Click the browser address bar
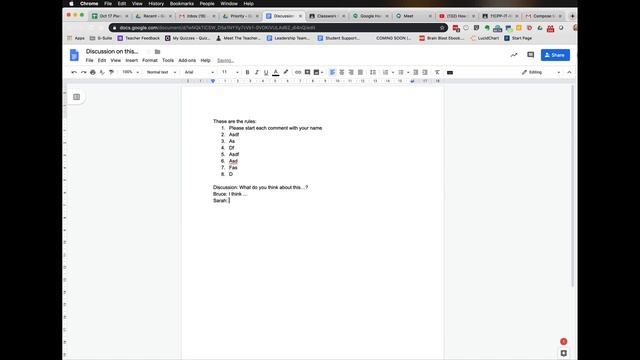 (x=278, y=28)
